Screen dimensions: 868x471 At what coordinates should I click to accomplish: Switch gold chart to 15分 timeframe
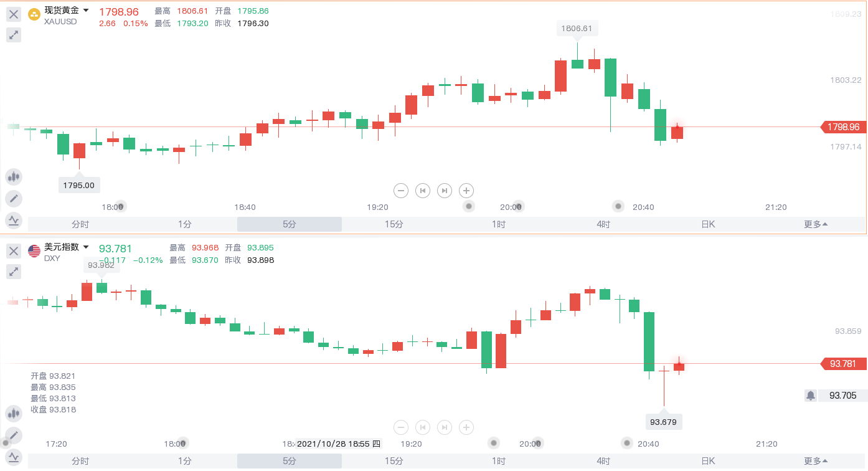click(x=394, y=224)
